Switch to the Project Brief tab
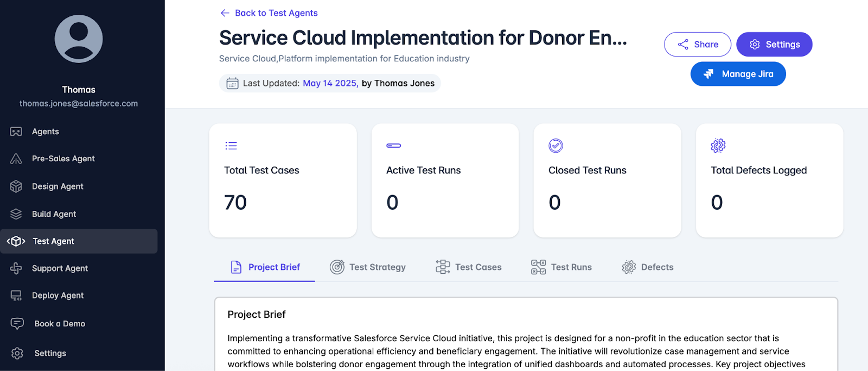 (265, 267)
